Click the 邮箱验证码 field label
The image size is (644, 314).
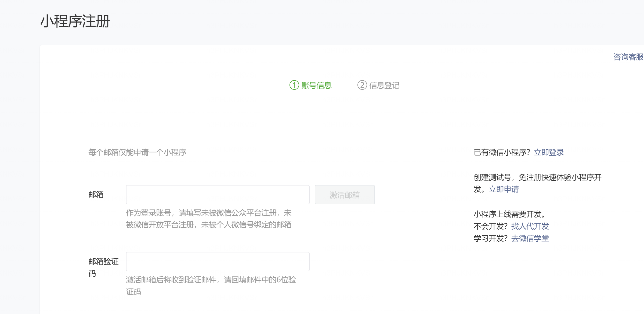pyautogui.click(x=103, y=267)
